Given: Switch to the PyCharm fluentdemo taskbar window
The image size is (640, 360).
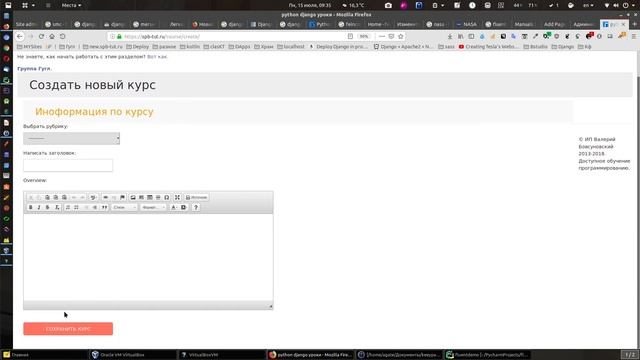Looking at the screenshot, I should [x=487, y=355].
